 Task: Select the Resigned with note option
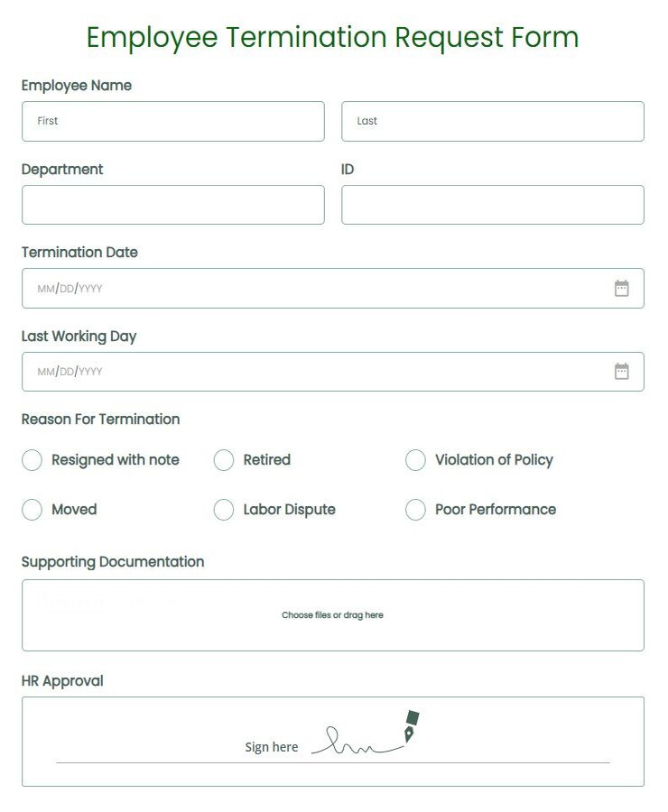[x=32, y=460]
